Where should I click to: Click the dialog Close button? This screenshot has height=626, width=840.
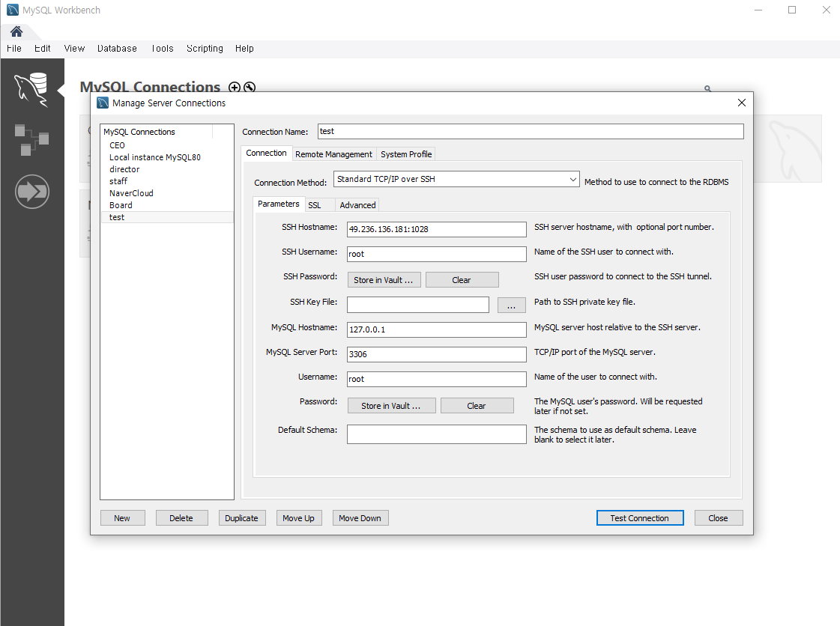pyautogui.click(x=719, y=518)
